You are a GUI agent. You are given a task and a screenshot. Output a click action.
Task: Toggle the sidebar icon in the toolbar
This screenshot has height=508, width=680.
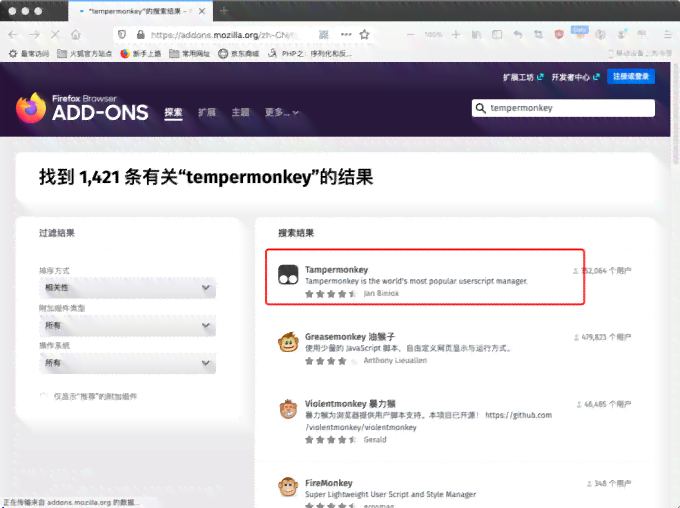pos(497,35)
